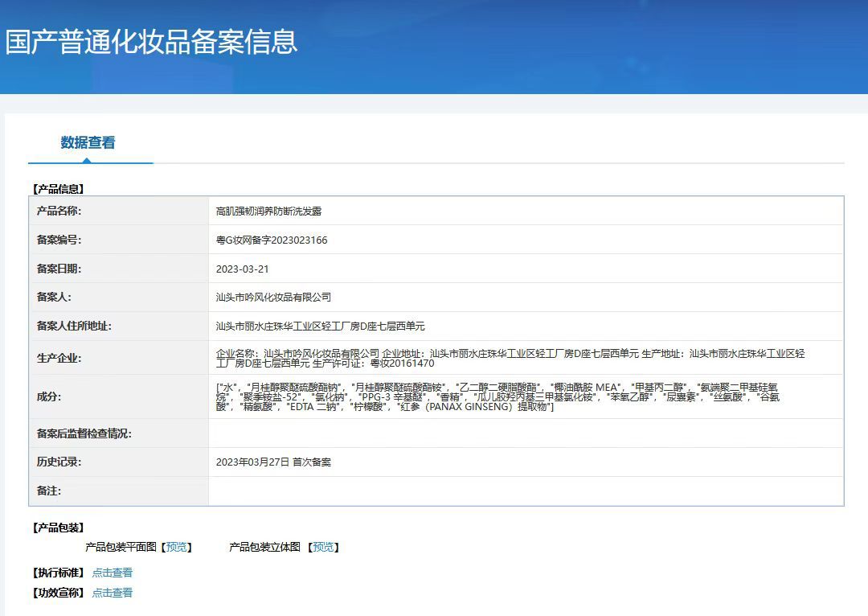Select registrant 汕头市吟风化妆品有限公司 in 备案人 row

[x=273, y=298]
